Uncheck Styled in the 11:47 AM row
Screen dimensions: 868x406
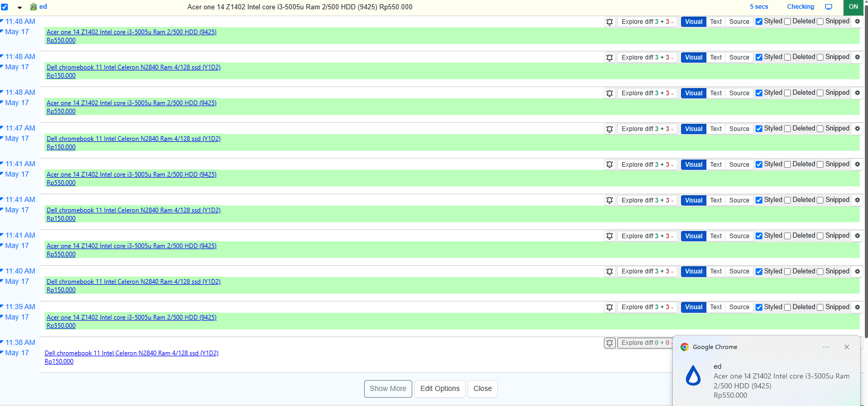(x=759, y=129)
